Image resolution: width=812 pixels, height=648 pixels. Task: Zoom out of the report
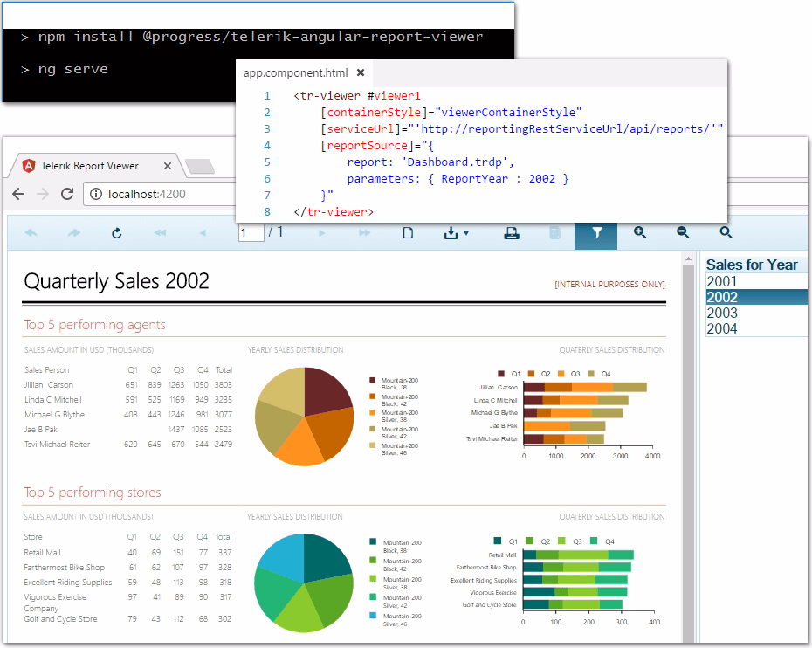coord(682,233)
